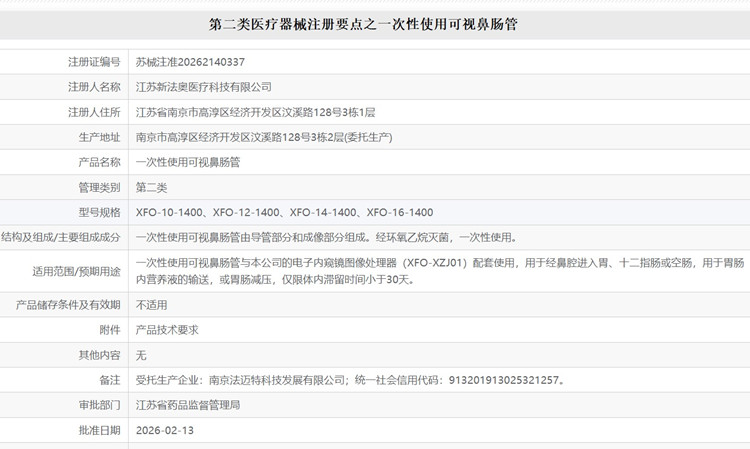Select approval department 江苏省药品监督管理局
Screen dimensions: 750x449
pyautogui.click(x=188, y=405)
